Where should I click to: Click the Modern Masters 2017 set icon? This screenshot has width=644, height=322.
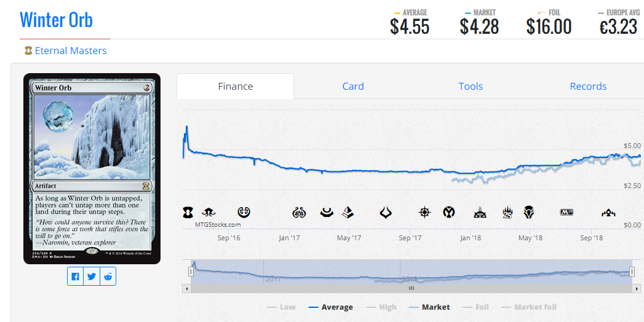click(x=327, y=213)
